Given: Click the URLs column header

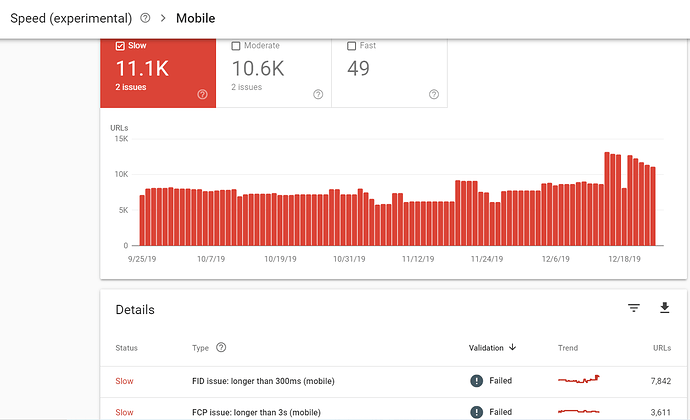Looking at the screenshot, I should pyautogui.click(x=662, y=348).
